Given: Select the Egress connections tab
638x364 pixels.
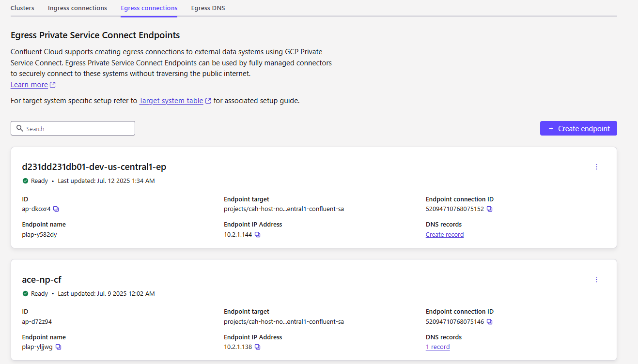Looking at the screenshot, I should click(149, 8).
